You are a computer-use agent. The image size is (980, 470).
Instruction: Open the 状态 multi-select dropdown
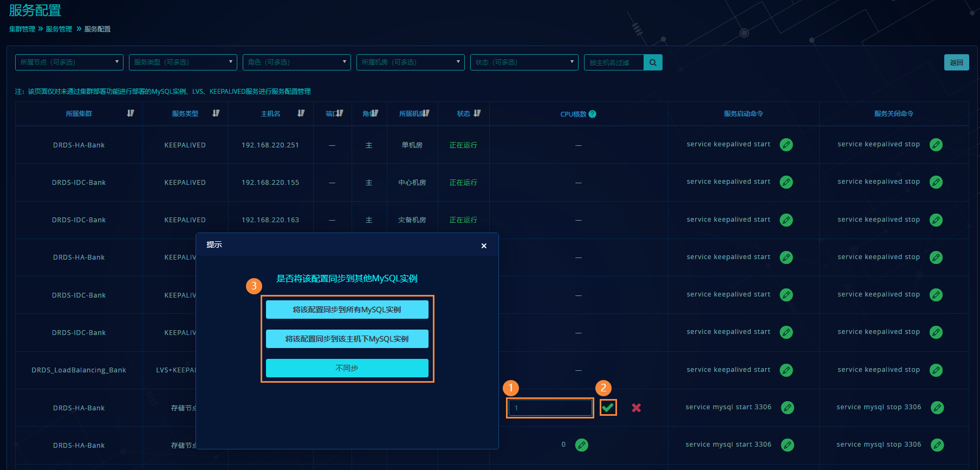coord(524,62)
